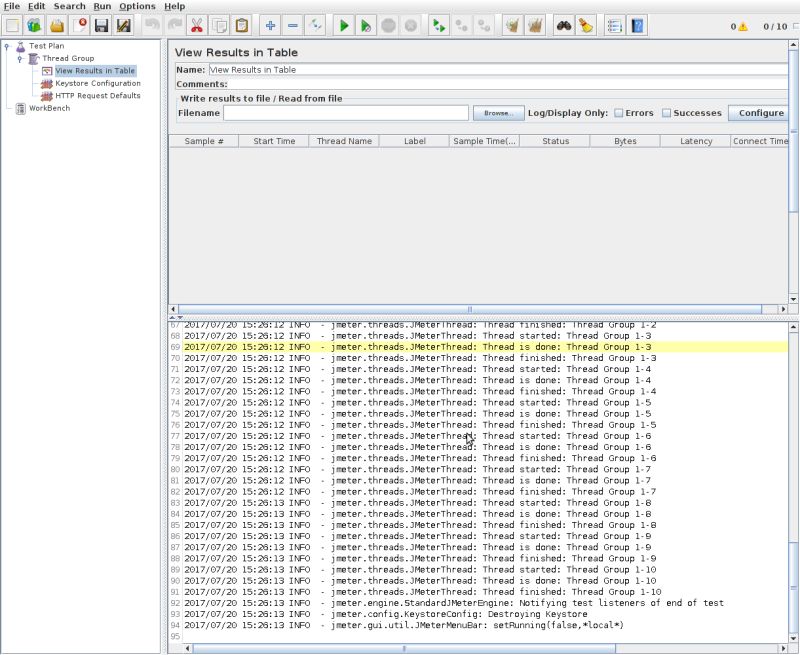
Task: Open the Function Helper dialog icon
Action: [x=614, y=26]
